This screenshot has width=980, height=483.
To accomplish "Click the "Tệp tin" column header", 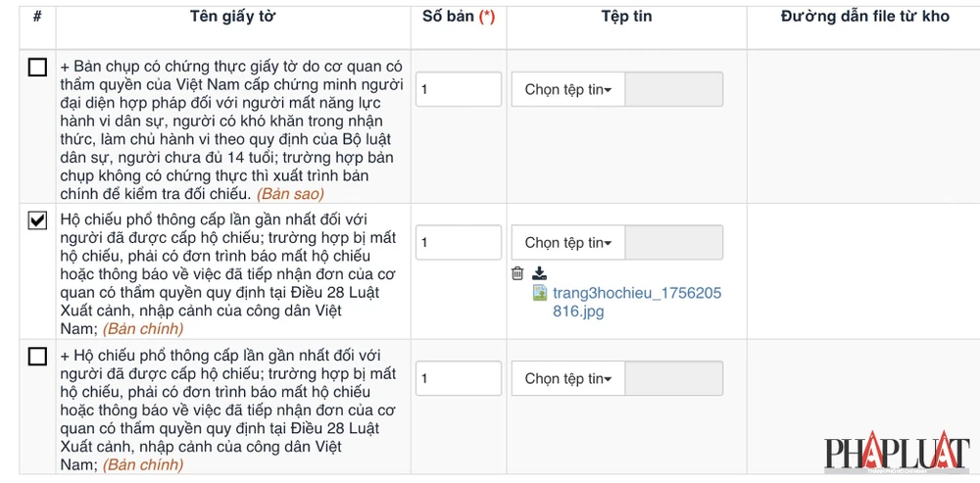I will [626, 17].
